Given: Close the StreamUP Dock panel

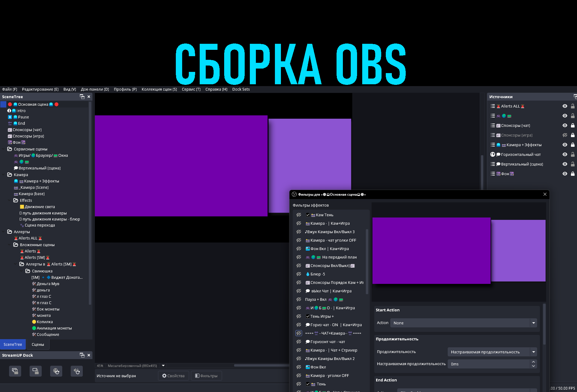Looking at the screenshot, I should pos(89,355).
